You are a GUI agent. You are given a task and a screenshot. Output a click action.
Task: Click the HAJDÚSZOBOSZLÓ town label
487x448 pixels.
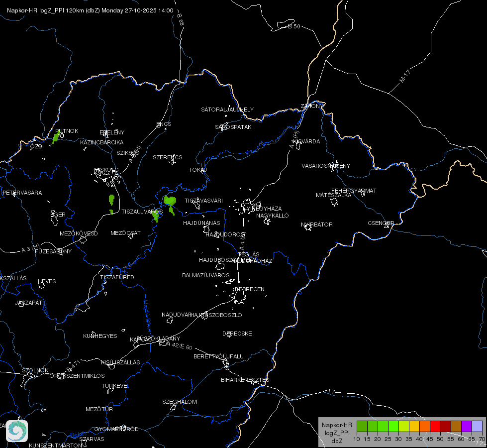pos(216,315)
